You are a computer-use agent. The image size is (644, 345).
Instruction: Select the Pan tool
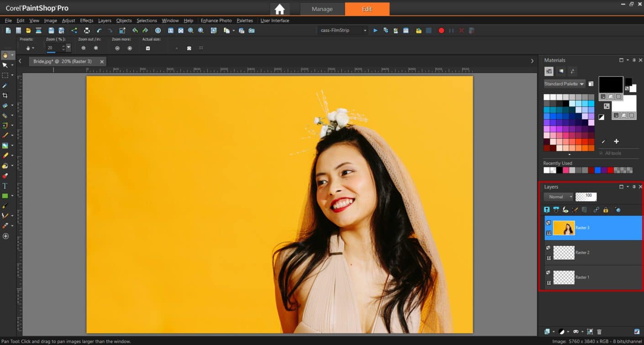click(x=6, y=55)
